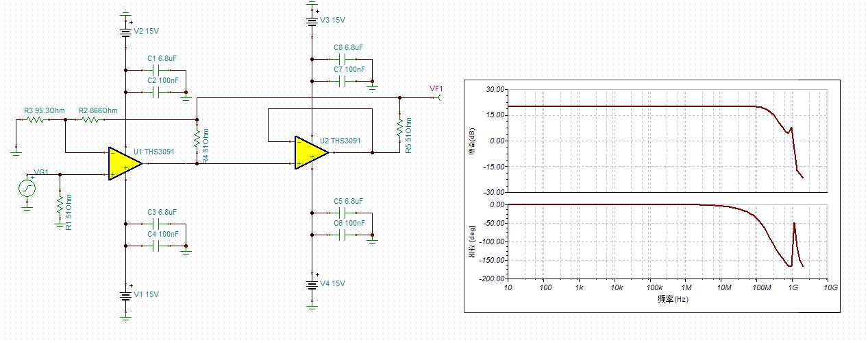The width and height of the screenshot is (868, 343).
Task: Select resistor R3 95.3Ohm symbol
Action: pos(35,119)
